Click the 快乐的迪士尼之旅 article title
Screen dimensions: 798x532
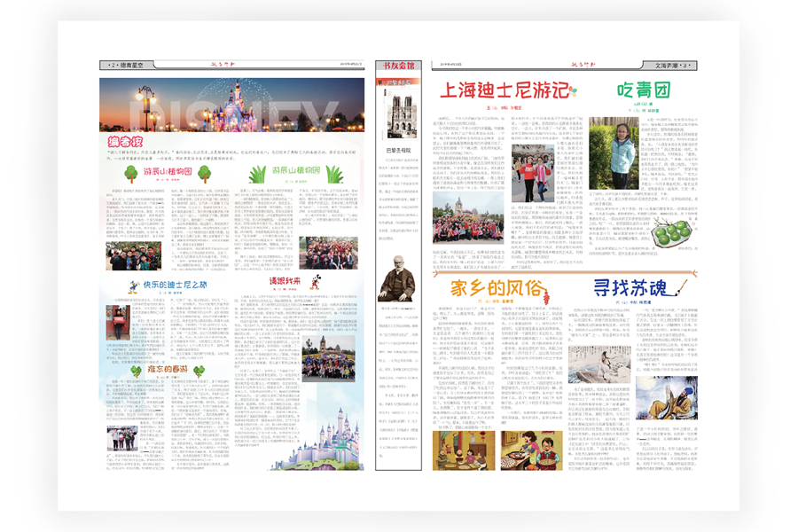(175, 285)
